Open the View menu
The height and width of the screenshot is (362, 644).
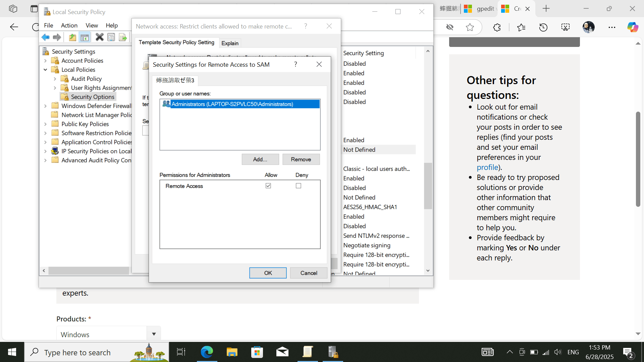[92, 25]
